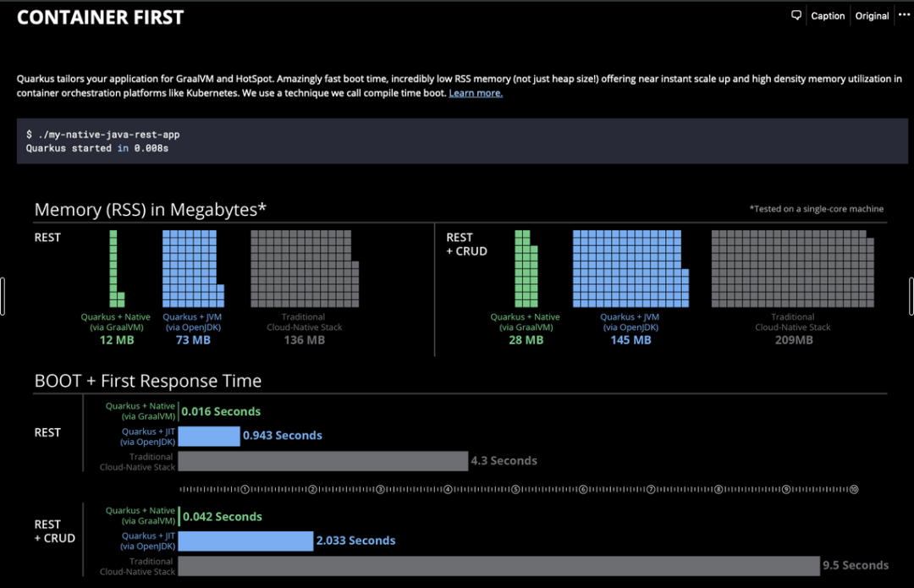914x588 pixels.
Task: Click the blue 2.033 Seconds bar
Action: tap(245, 541)
